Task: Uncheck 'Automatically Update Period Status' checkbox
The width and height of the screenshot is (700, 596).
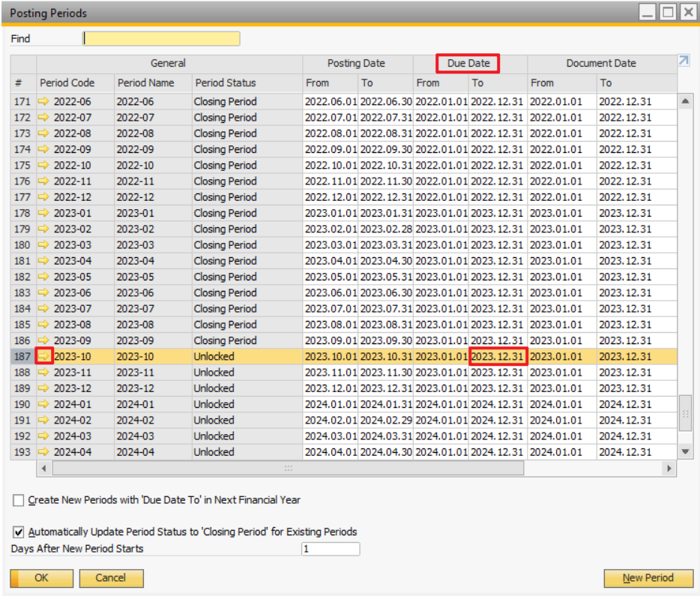Action: pos(18,532)
